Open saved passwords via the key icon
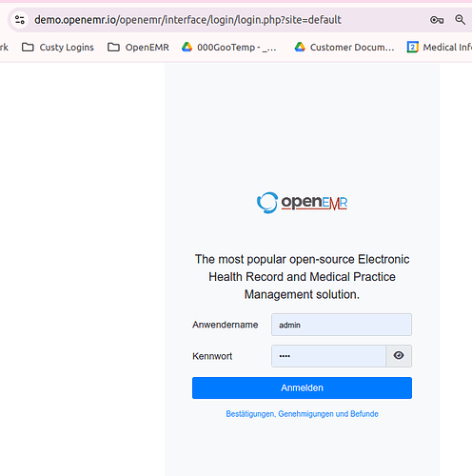 [437, 20]
